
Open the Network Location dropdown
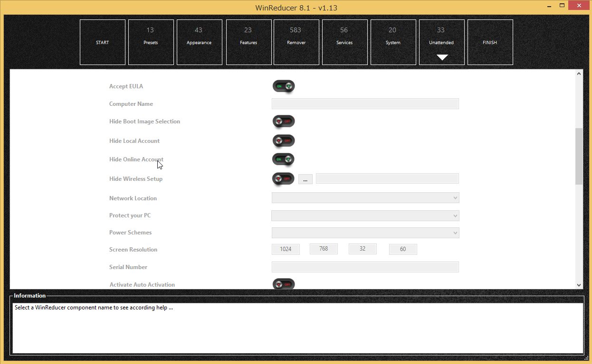(x=365, y=198)
